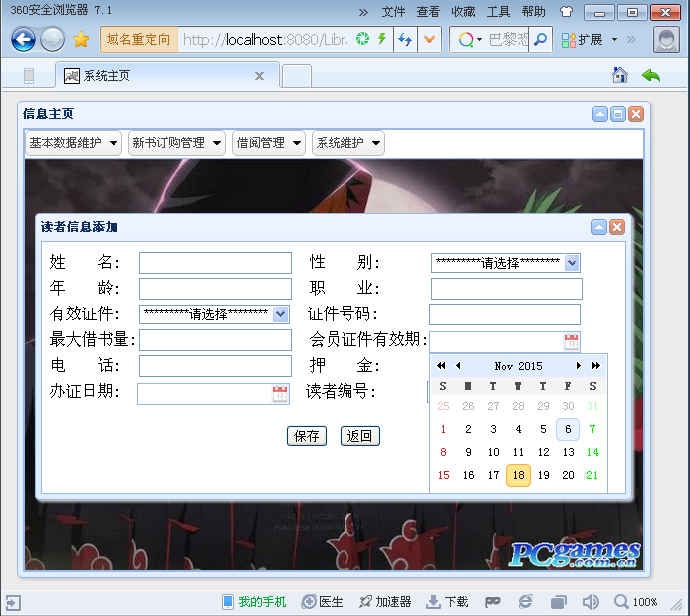This screenshot has height=616, width=690.
Task: Open calendar icon for 办证日期
Action: click(x=280, y=394)
